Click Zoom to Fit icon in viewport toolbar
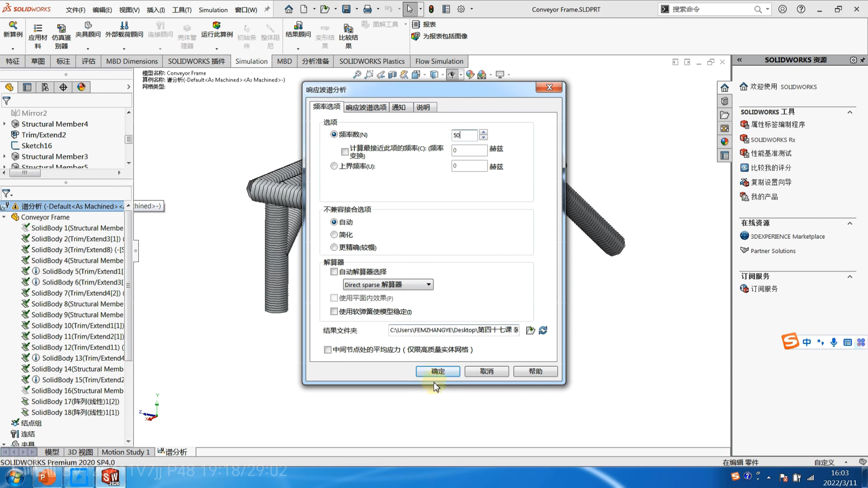The image size is (868, 488). pyautogui.click(x=357, y=74)
